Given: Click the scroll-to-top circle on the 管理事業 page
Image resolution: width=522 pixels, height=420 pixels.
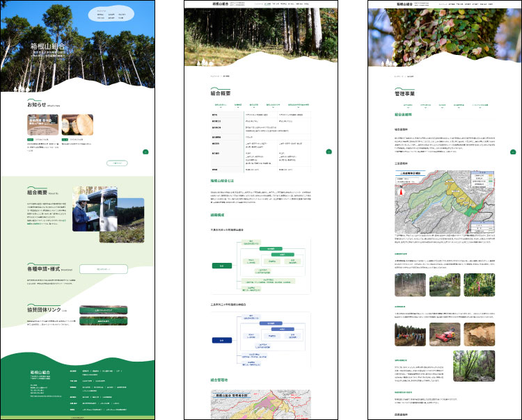Looking at the screenshot, I should [514, 151].
